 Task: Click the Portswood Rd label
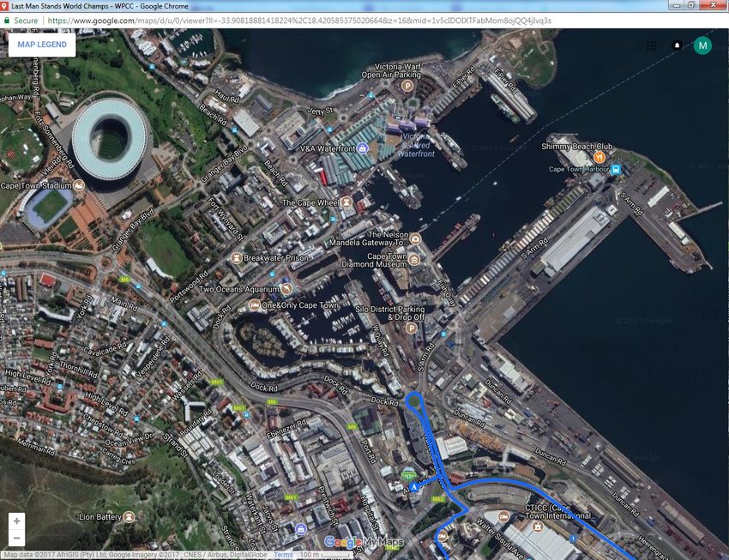pyautogui.click(x=189, y=287)
